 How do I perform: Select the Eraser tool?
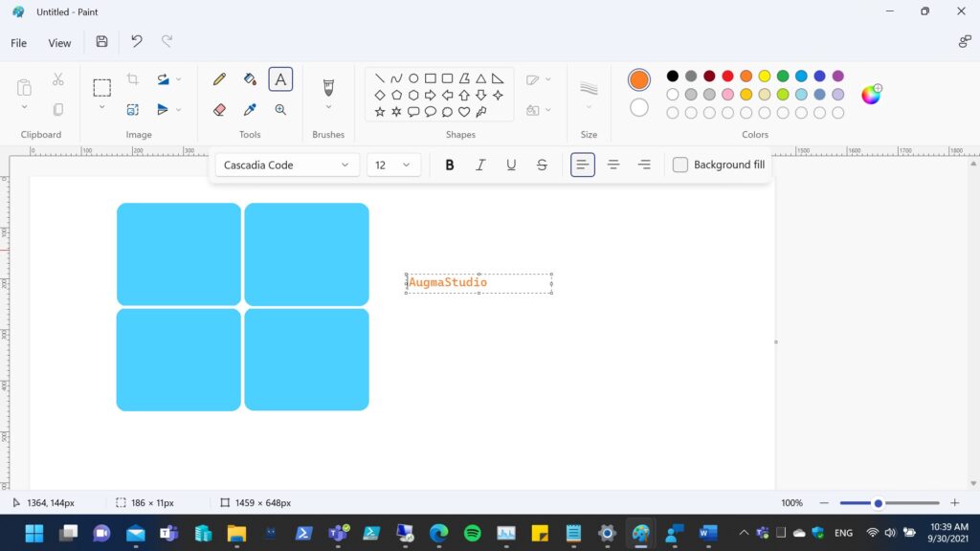(x=219, y=110)
